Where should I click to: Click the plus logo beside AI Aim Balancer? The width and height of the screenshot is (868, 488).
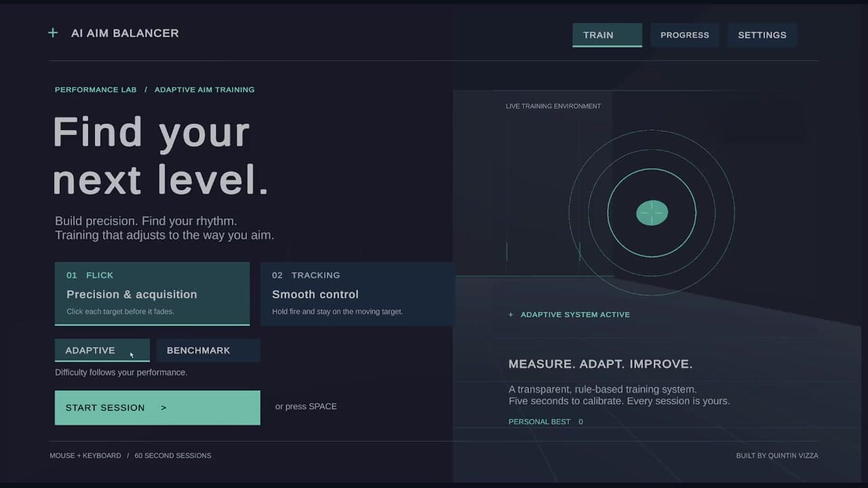[53, 33]
